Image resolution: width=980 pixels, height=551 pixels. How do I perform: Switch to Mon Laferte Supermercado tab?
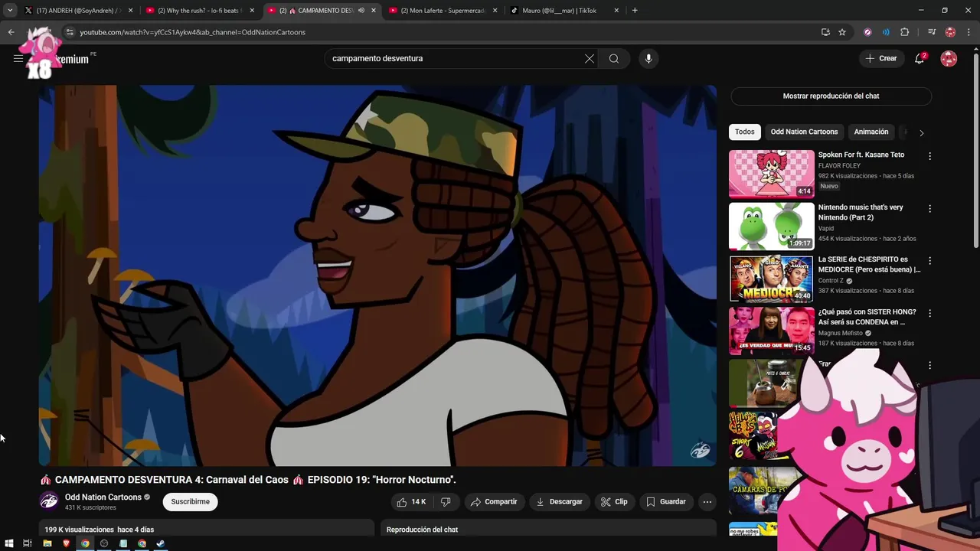(443, 11)
